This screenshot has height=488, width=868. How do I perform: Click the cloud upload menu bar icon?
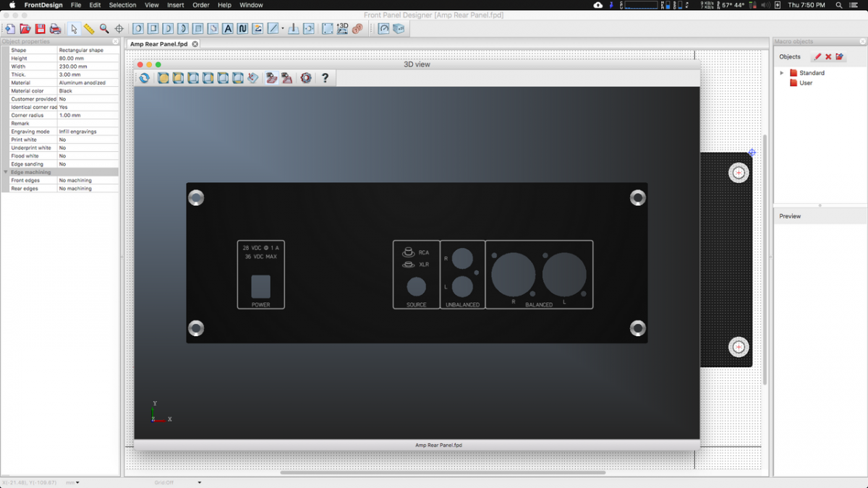[x=597, y=5]
